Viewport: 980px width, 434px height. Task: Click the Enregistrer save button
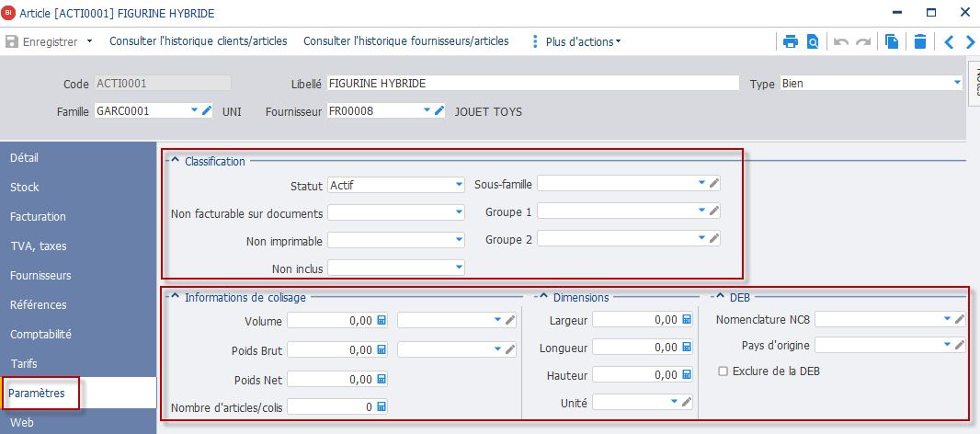pos(41,42)
